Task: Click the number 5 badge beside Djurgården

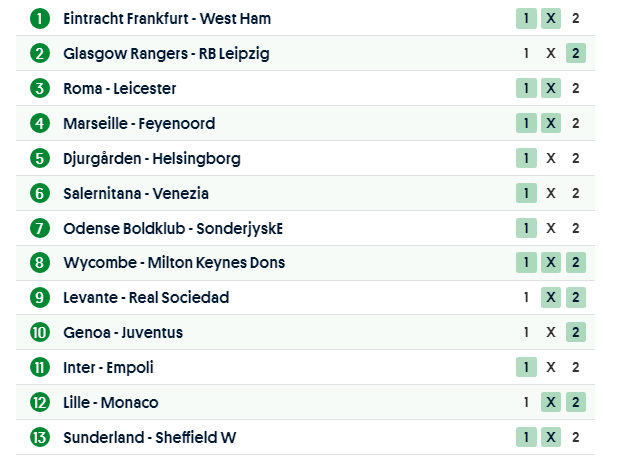Action: click(x=39, y=158)
